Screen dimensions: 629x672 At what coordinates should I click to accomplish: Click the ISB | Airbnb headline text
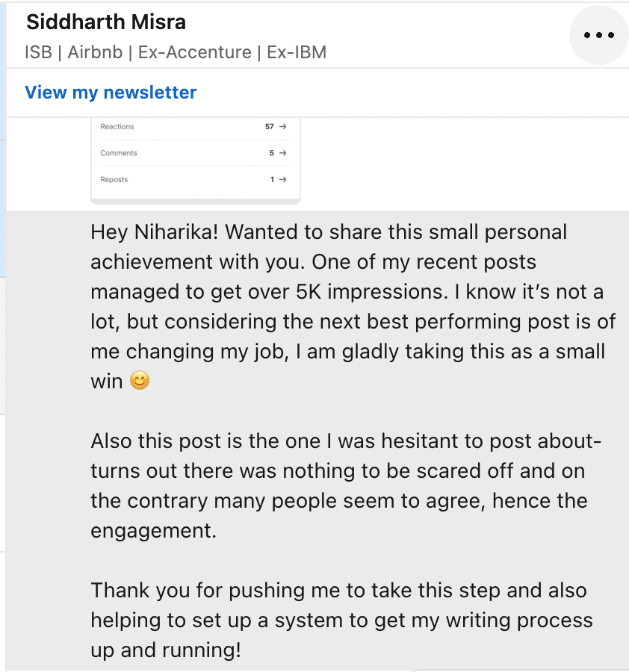[x=176, y=52]
